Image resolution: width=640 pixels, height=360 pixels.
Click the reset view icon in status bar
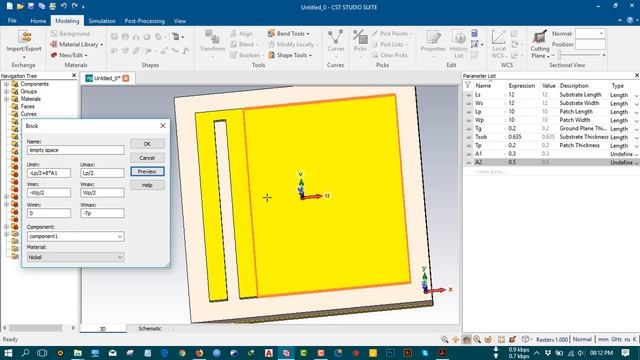(x=502, y=340)
